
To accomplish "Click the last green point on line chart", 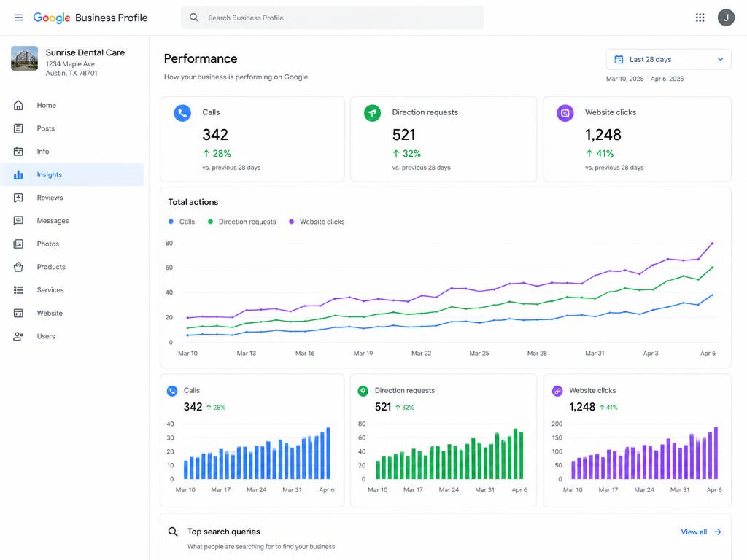I will pos(713,268).
